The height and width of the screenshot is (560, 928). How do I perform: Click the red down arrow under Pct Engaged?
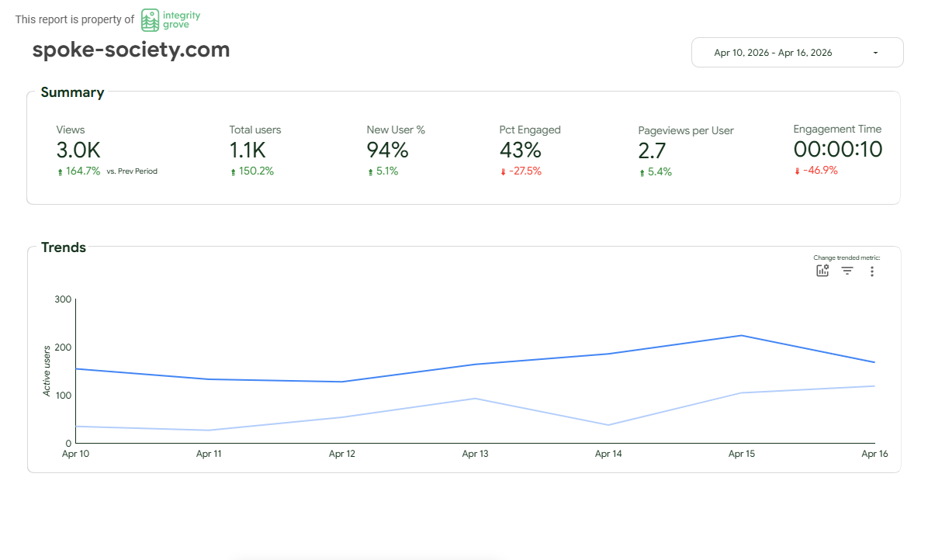(503, 172)
